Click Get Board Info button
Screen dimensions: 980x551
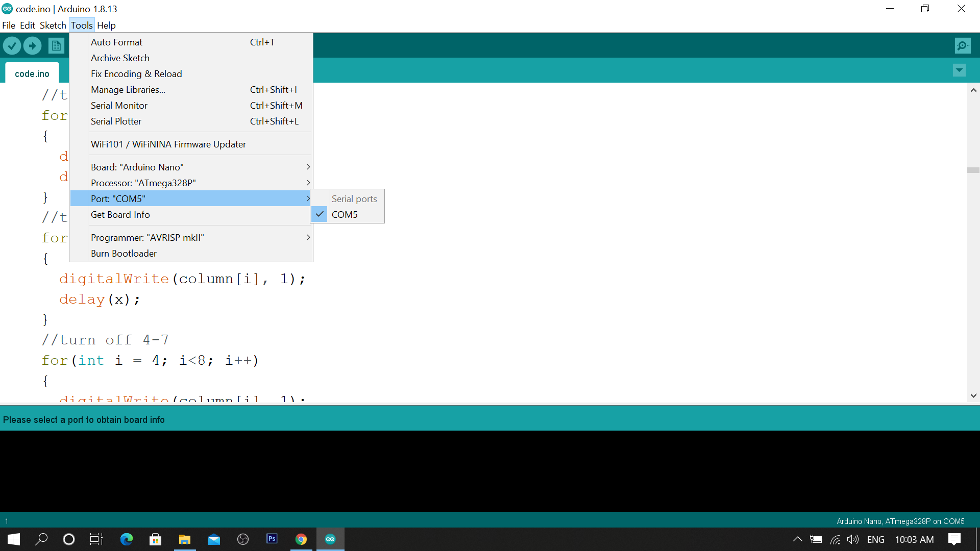(120, 214)
